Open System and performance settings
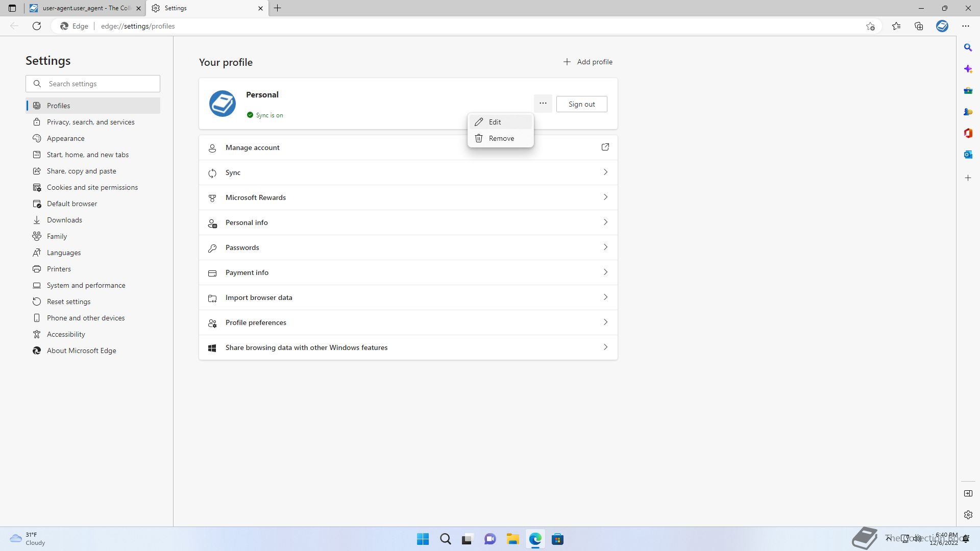 [x=93, y=285]
